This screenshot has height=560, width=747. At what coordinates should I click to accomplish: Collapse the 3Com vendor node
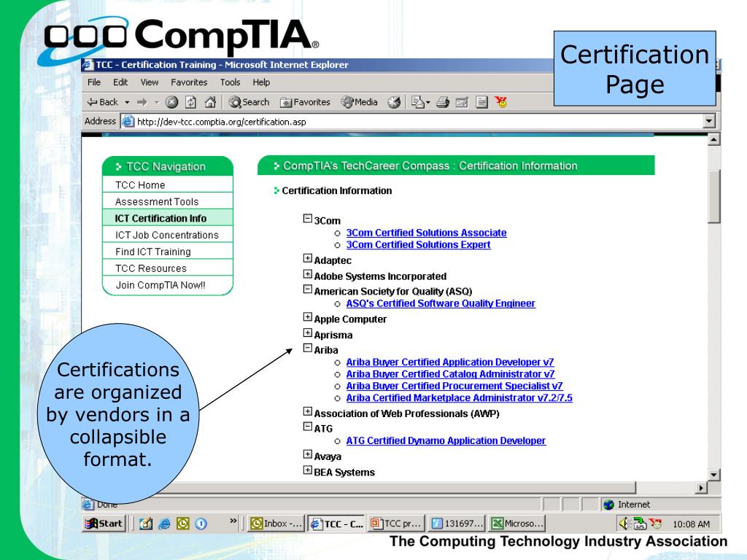tap(308, 219)
